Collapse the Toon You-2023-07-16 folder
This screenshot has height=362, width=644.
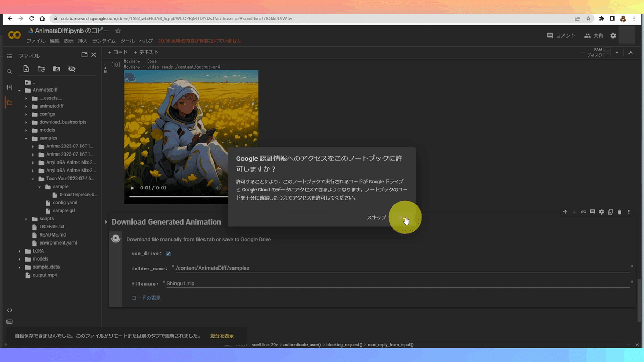[x=33, y=179]
